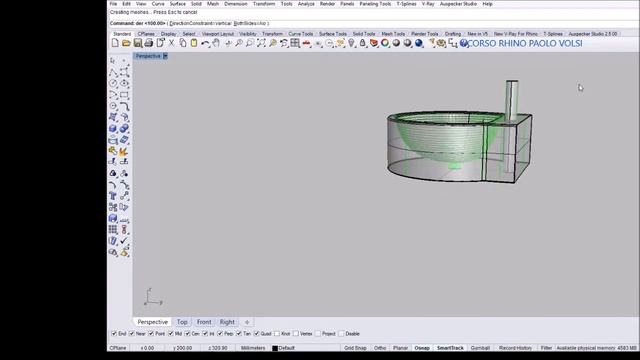
Task: Toggle the End osnap checkbox
Action: 114,333
